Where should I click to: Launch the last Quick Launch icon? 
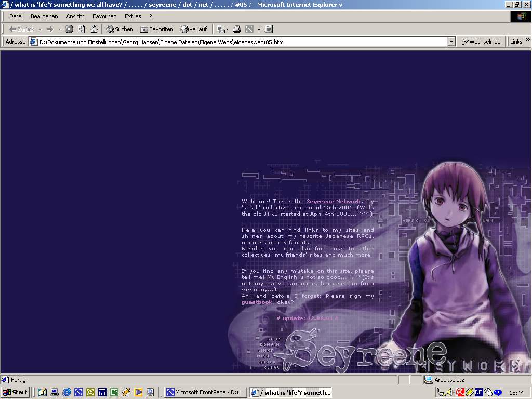click(x=150, y=392)
